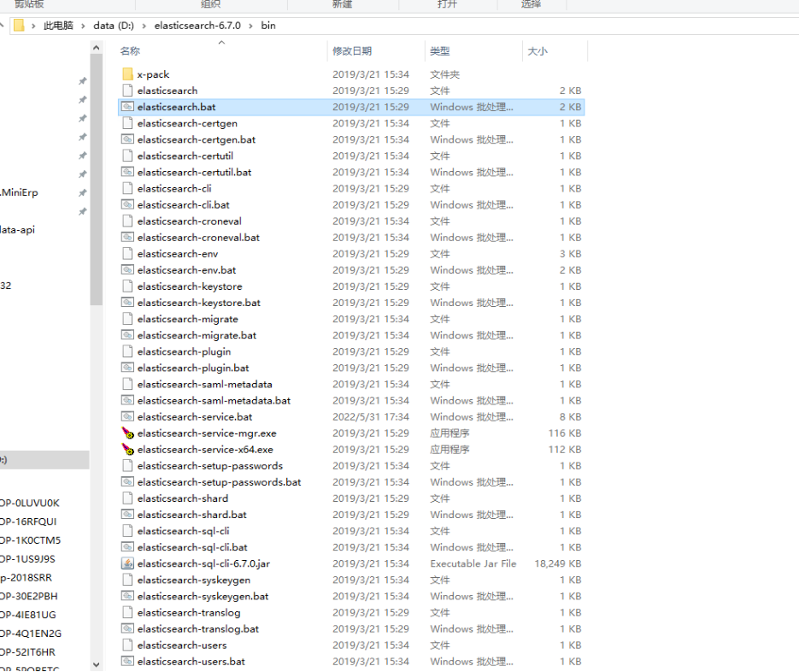Expand chevron after 此电脑 in address bar
Image resolution: width=799 pixels, height=672 pixels.
pyautogui.click(x=83, y=26)
